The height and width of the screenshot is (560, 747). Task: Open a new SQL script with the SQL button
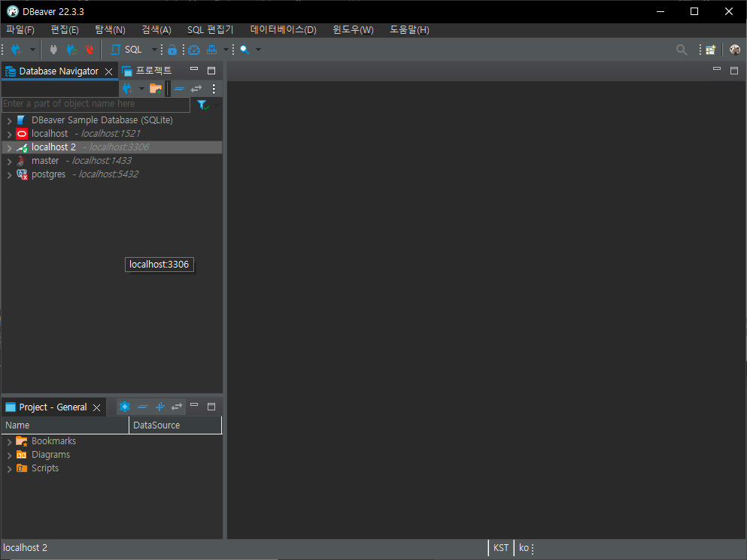tap(126, 50)
